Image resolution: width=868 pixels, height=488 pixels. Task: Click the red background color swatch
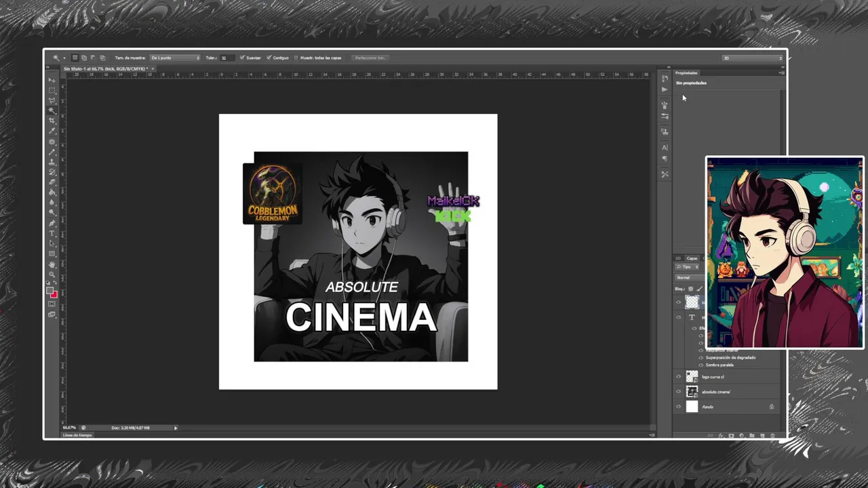point(54,295)
